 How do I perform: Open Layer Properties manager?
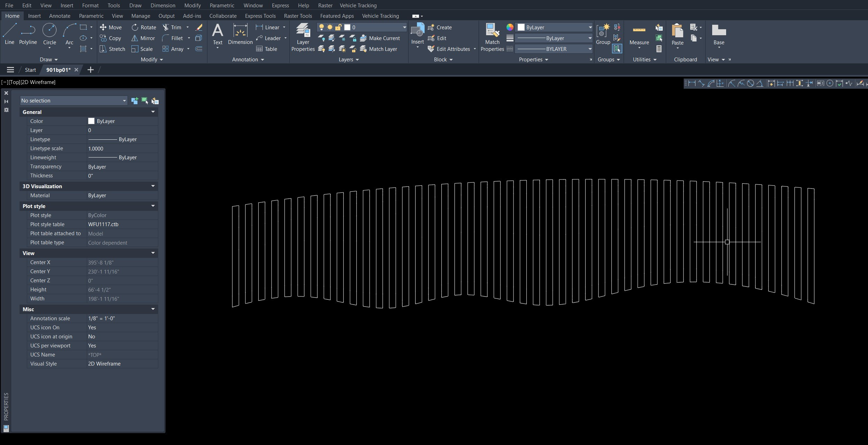click(303, 37)
